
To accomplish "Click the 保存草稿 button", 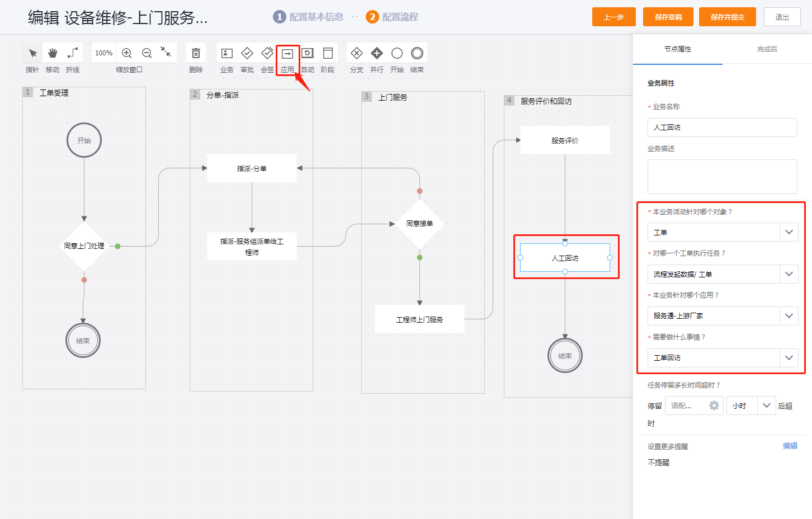I will point(668,17).
